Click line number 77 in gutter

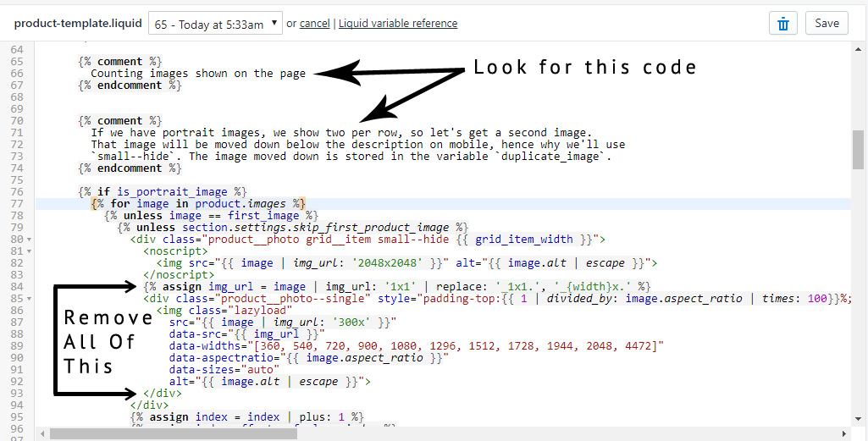coord(17,204)
